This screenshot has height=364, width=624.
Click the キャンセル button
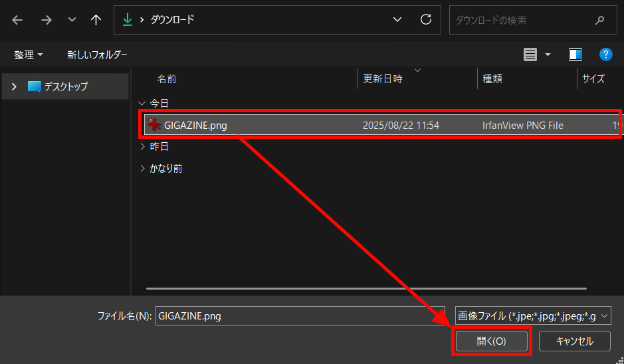pyautogui.click(x=574, y=341)
